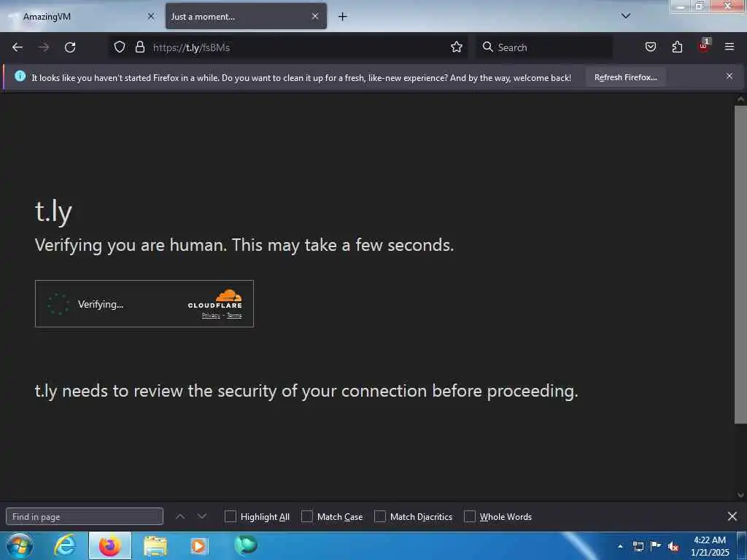Switch to the AmazingVM tab

(81, 16)
